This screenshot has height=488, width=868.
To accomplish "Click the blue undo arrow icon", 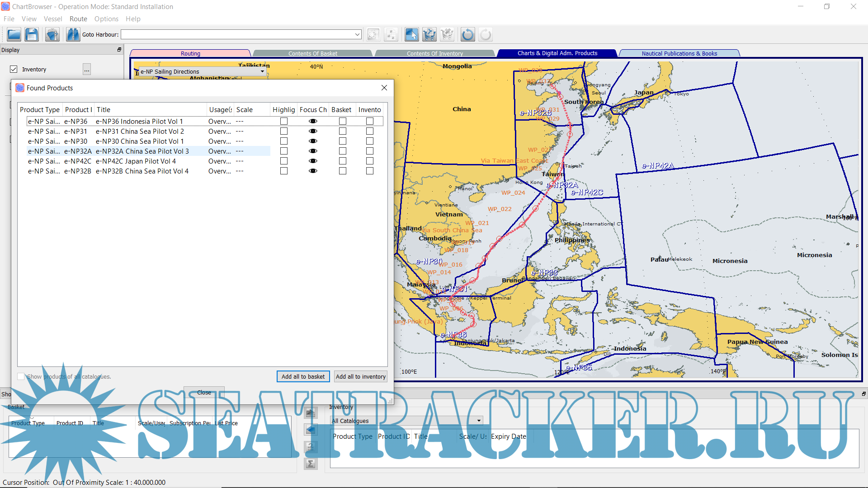I will 467,34.
